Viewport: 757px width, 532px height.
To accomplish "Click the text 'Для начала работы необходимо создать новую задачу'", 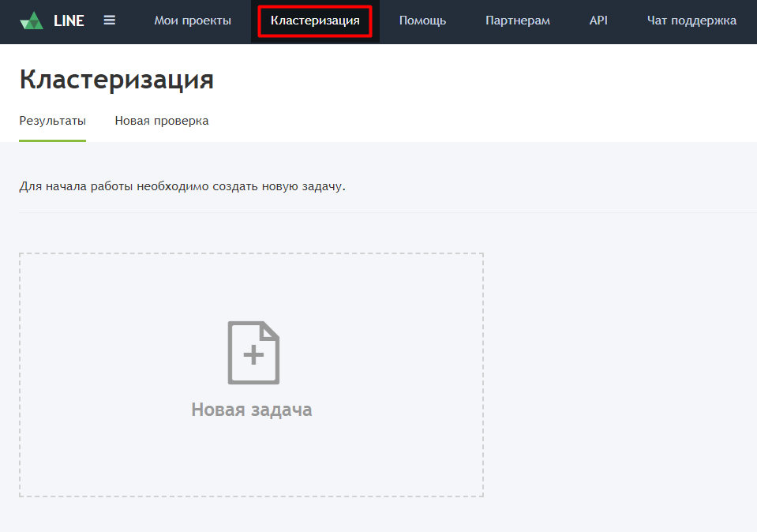I will pyautogui.click(x=182, y=187).
